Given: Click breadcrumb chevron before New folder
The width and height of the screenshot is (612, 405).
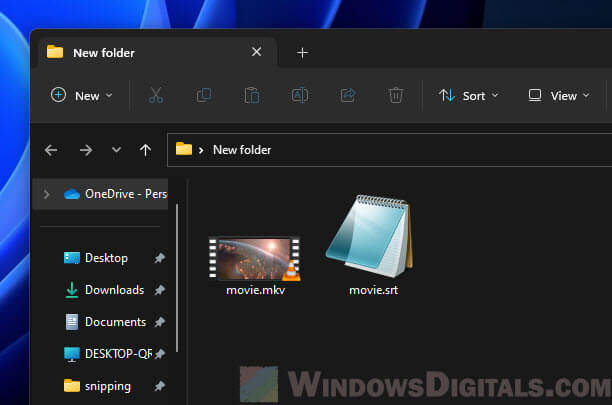Looking at the screenshot, I should tap(201, 150).
